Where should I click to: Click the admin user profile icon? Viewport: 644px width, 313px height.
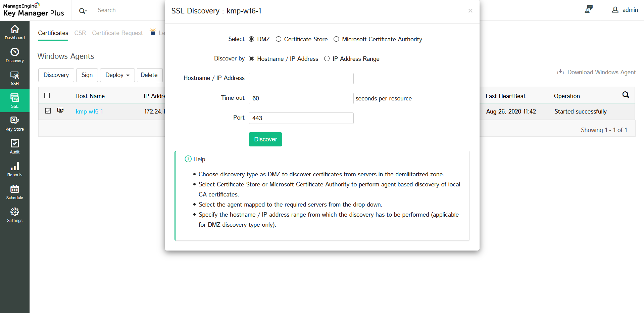(x=615, y=10)
